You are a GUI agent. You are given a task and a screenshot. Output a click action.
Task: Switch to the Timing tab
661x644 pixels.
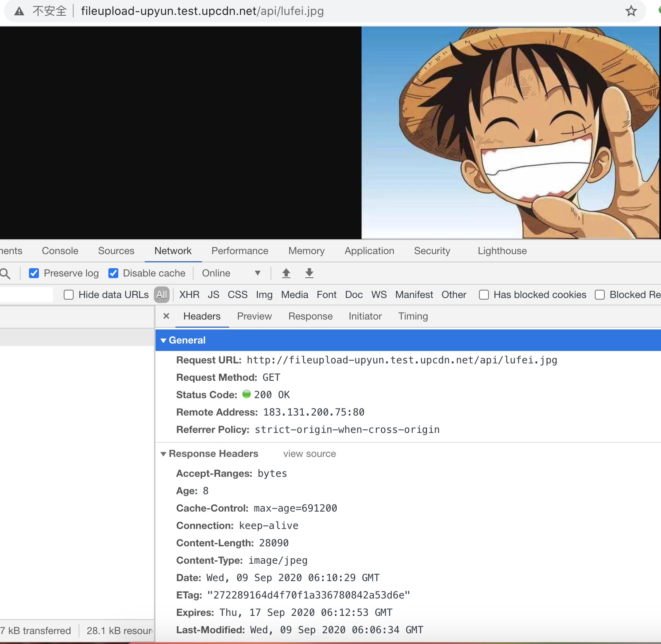pyautogui.click(x=413, y=316)
